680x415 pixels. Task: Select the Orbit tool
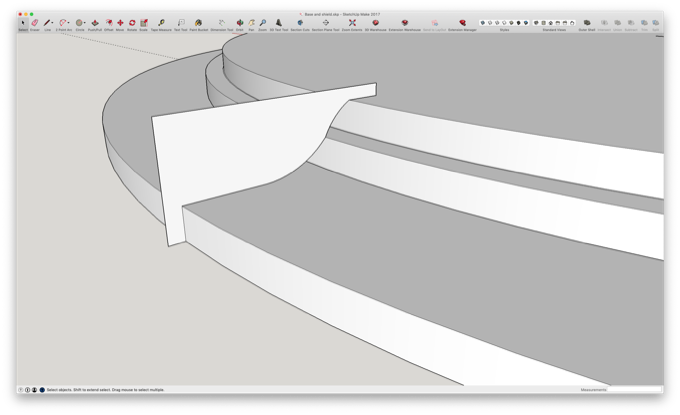click(239, 23)
